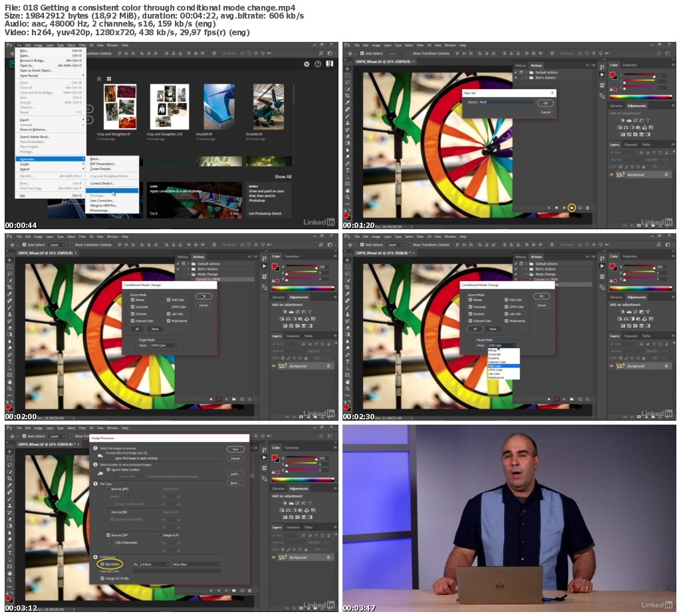This screenshot has width=681, height=616.
Task: Click the stop recording button in 00:02:30 frame
Action: [549, 399]
